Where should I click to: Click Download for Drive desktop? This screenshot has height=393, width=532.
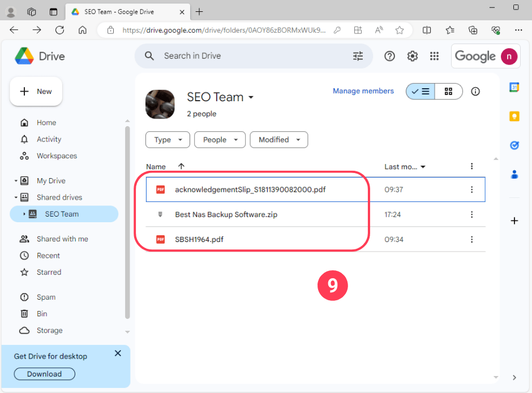pos(44,374)
